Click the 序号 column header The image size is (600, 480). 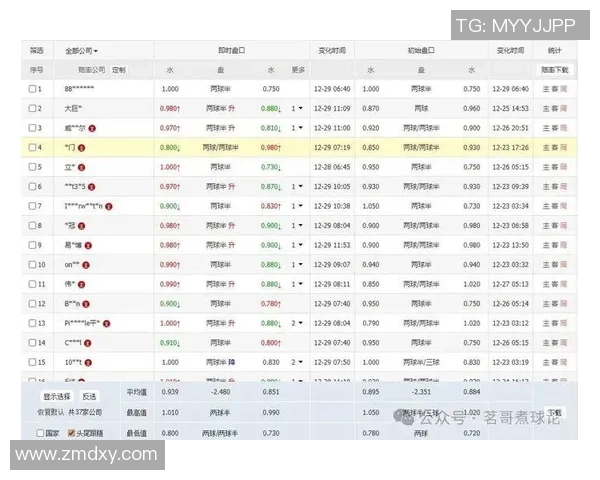tap(36, 70)
